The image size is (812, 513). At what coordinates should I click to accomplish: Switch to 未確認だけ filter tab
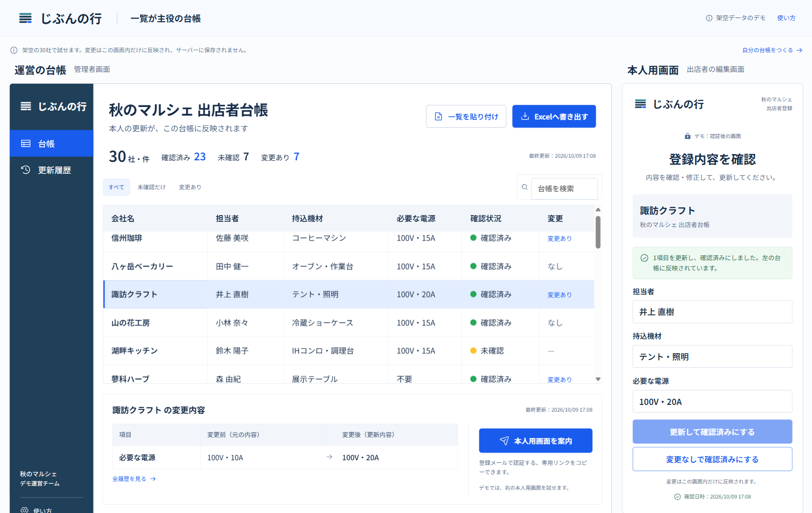click(x=151, y=187)
